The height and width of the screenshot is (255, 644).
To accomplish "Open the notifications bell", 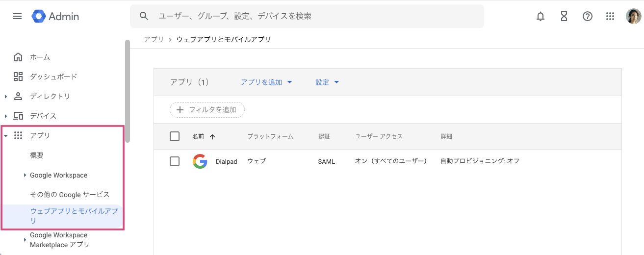I will click(541, 16).
